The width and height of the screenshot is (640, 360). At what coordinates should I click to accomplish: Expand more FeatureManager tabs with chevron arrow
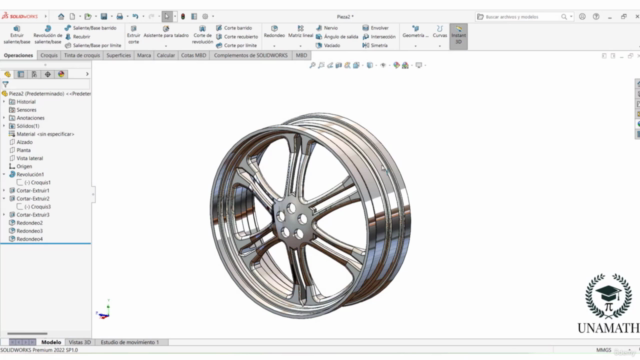87,74
